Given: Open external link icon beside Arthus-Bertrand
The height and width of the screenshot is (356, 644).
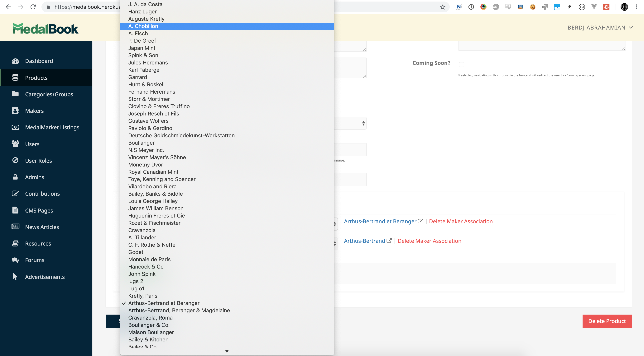Looking at the screenshot, I should [389, 241].
